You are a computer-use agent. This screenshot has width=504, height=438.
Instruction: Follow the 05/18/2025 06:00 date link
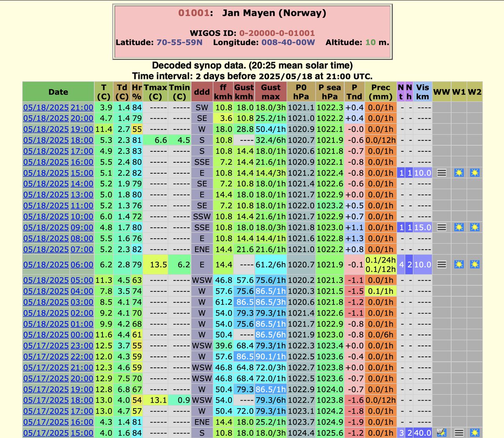58,265
